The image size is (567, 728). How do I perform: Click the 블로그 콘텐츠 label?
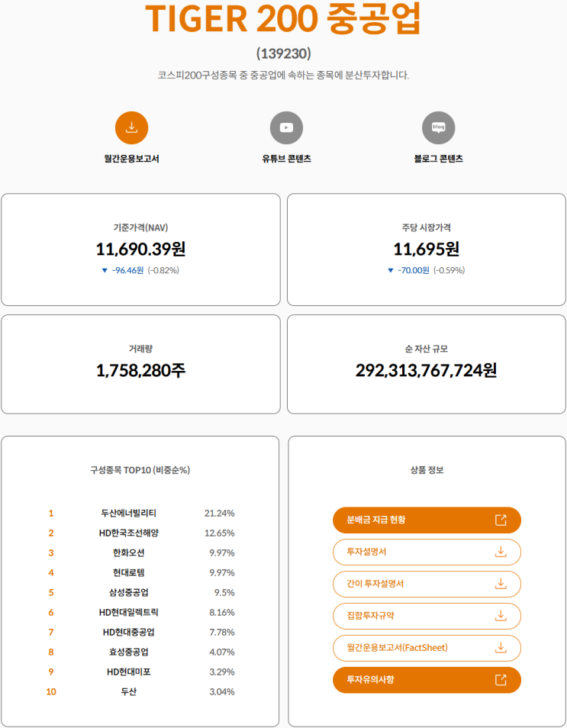click(438, 159)
